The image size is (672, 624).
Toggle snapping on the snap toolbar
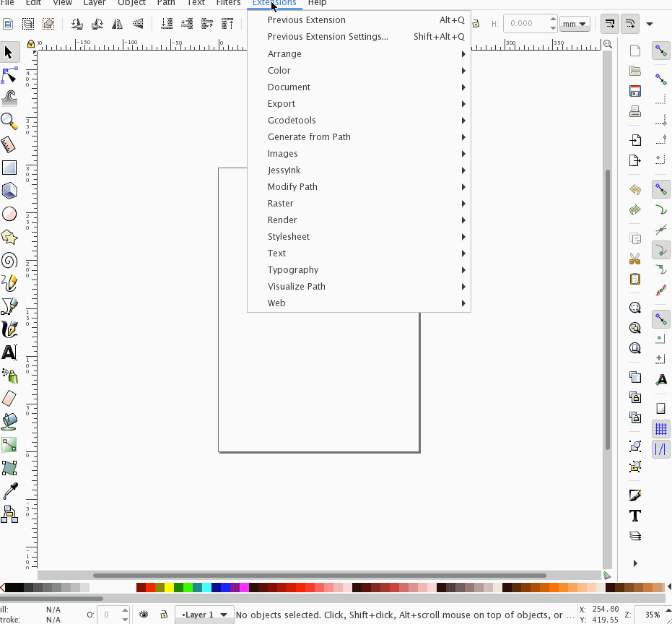pos(661,51)
